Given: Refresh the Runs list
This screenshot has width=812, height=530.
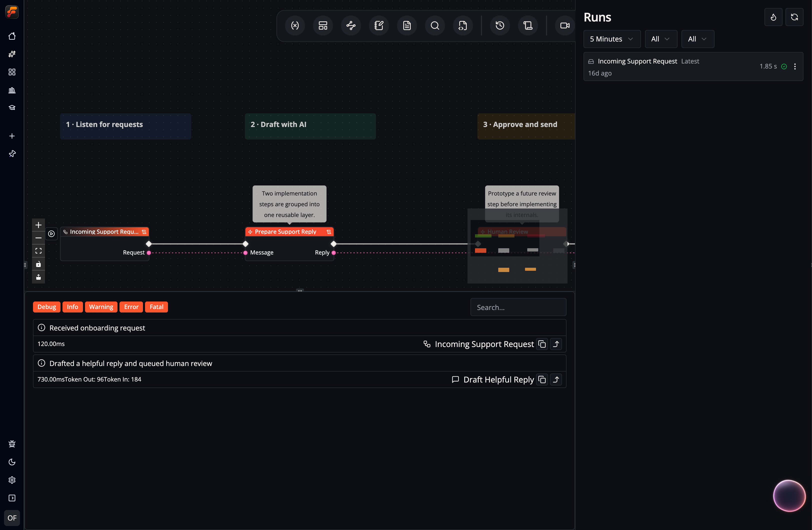Looking at the screenshot, I should [794, 17].
